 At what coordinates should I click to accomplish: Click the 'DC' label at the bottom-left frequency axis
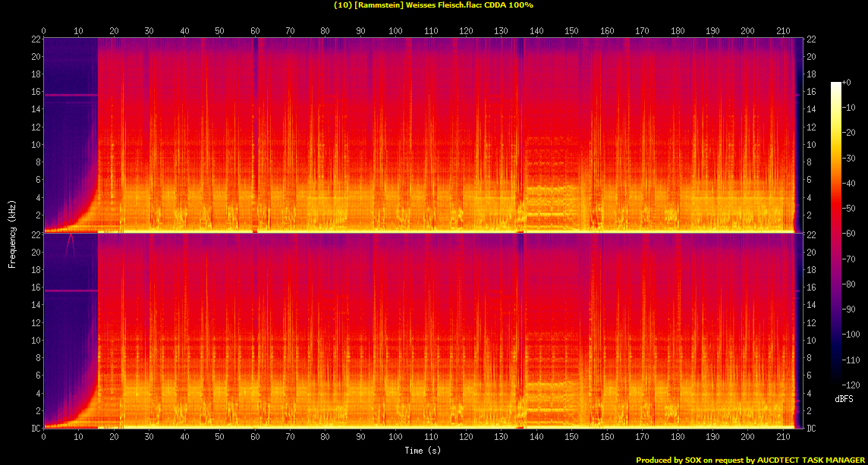pos(36,429)
